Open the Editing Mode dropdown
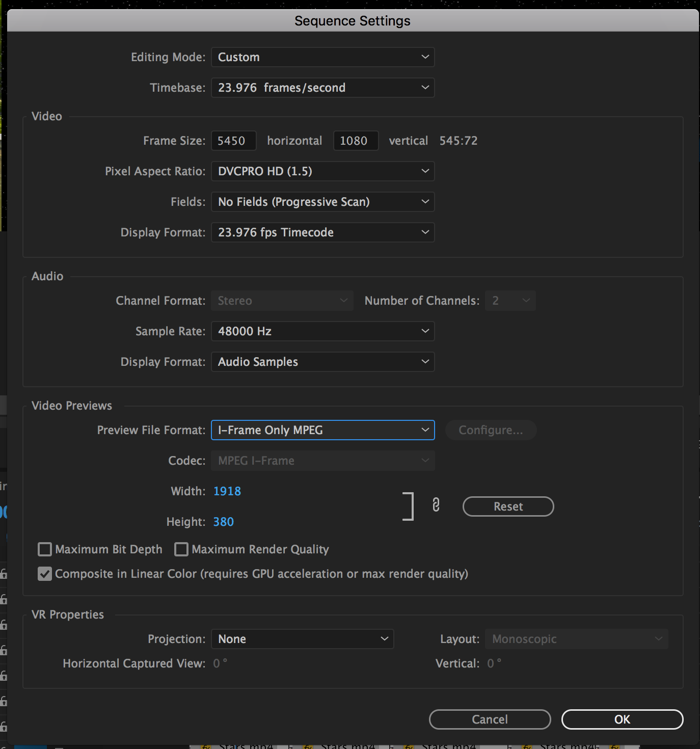Viewport: 700px width, 749px height. tap(323, 57)
